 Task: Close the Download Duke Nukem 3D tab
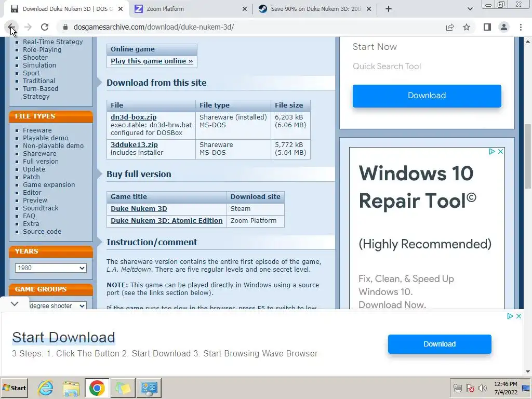(x=121, y=9)
